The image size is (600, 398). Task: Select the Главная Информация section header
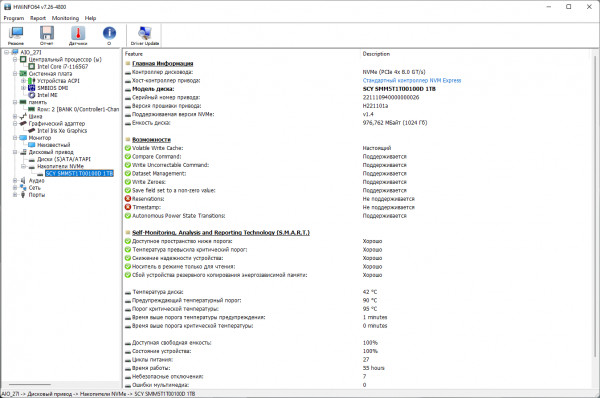(163, 64)
